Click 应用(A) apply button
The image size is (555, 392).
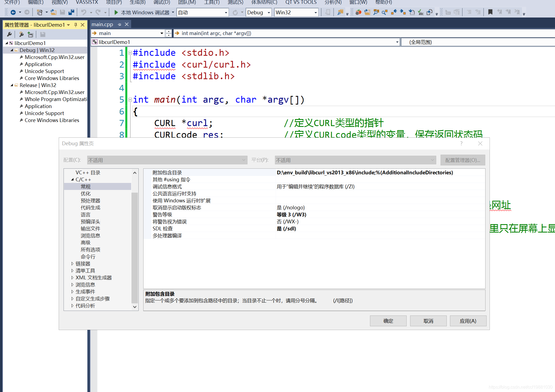[468, 321]
